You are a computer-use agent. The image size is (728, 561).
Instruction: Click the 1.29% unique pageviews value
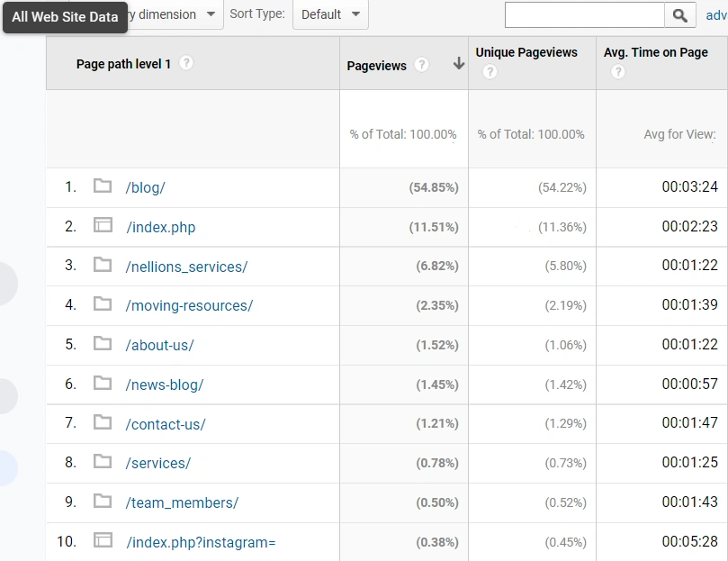coord(565,423)
